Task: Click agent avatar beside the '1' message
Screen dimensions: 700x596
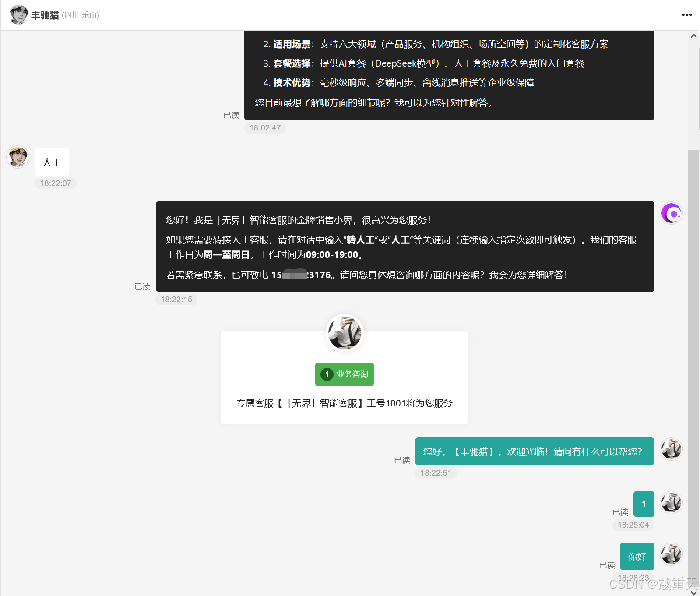Action: [x=671, y=502]
